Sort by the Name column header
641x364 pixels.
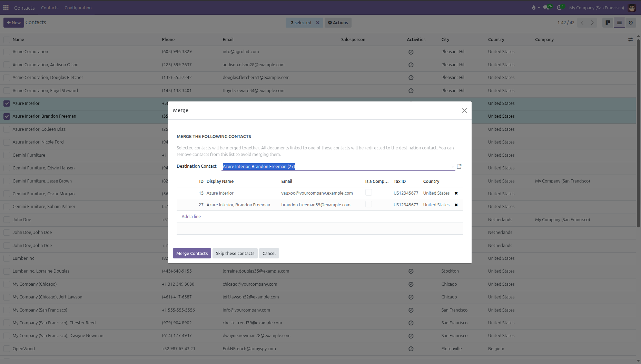(18, 40)
